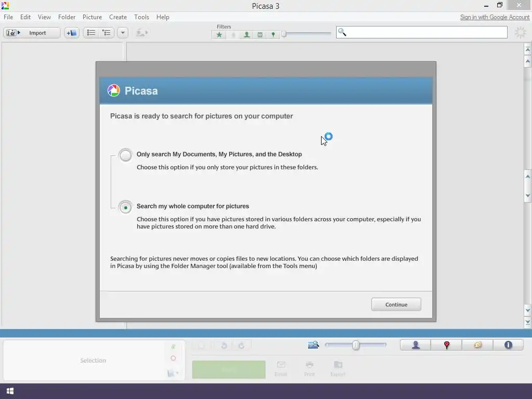Open the Tools menu
Viewport: 532px width, 399px height.
click(x=141, y=17)
